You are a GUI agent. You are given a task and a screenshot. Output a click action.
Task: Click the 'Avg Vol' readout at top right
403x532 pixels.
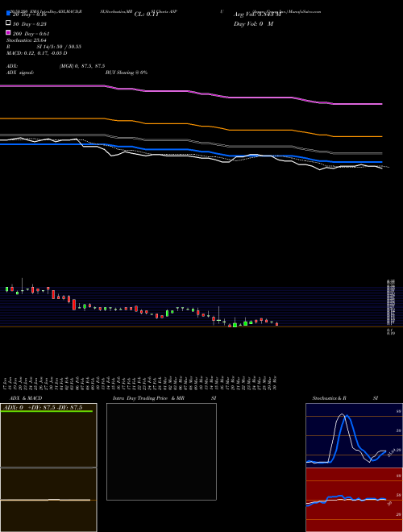click(257, 15)
